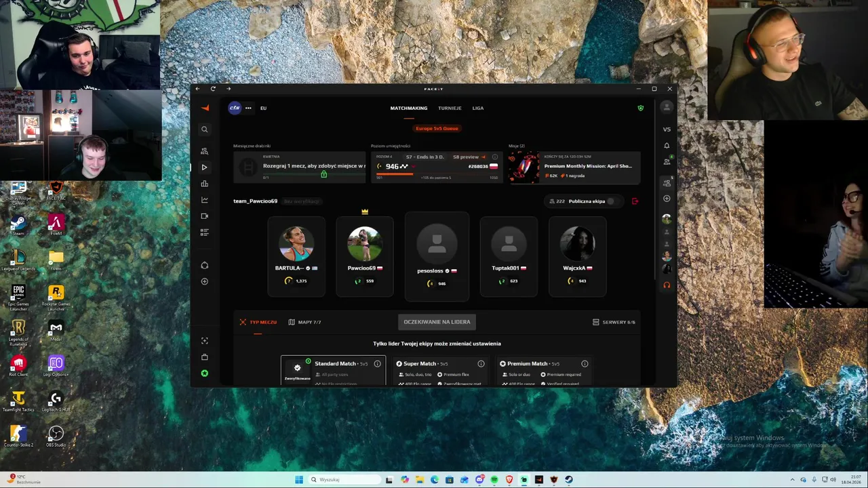Click the green star icon in left sidebar
The width and height of the screenshot is (868, 488).
coord(204,373)
